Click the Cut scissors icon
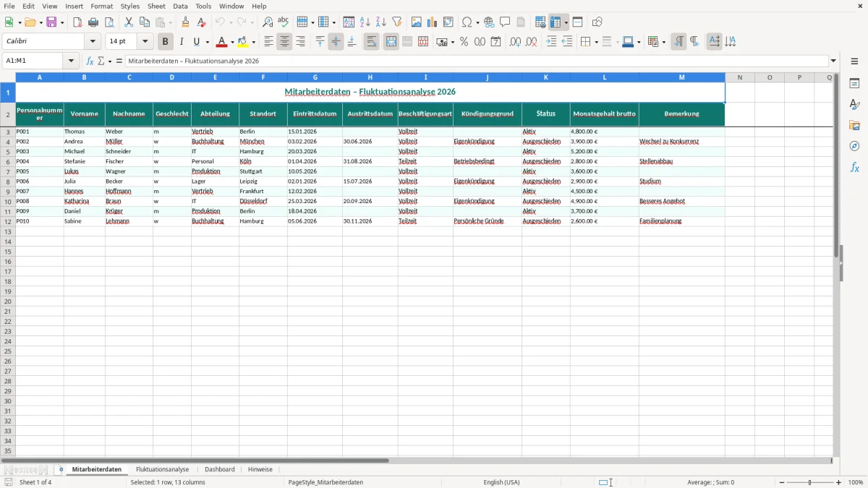Image resolution: width=868 pixels, height=488 pixels. click(129, 22)
